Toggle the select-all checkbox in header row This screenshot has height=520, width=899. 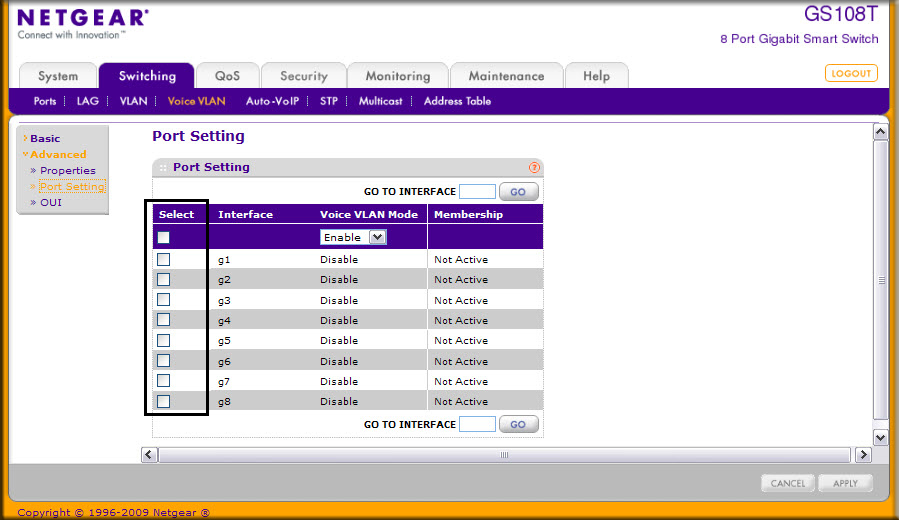click(x=164, y=237)
